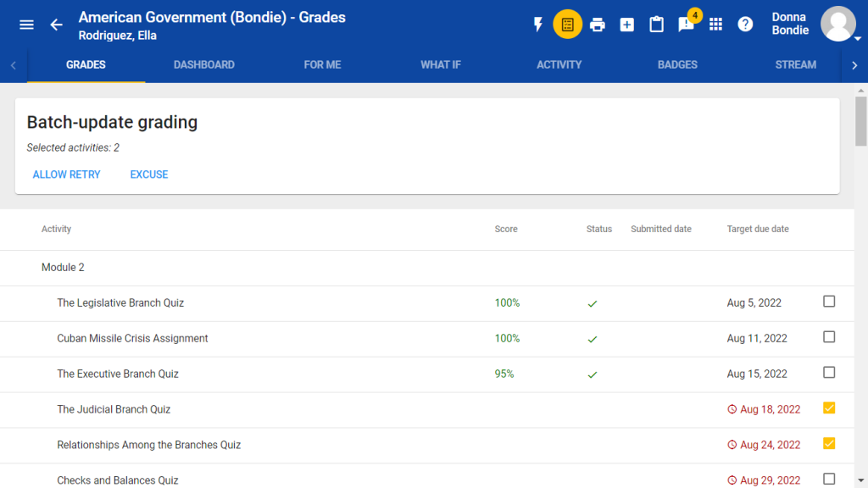
Task: Click the add plus box icon
Action: pyautogui.click(x=627, y=25)
